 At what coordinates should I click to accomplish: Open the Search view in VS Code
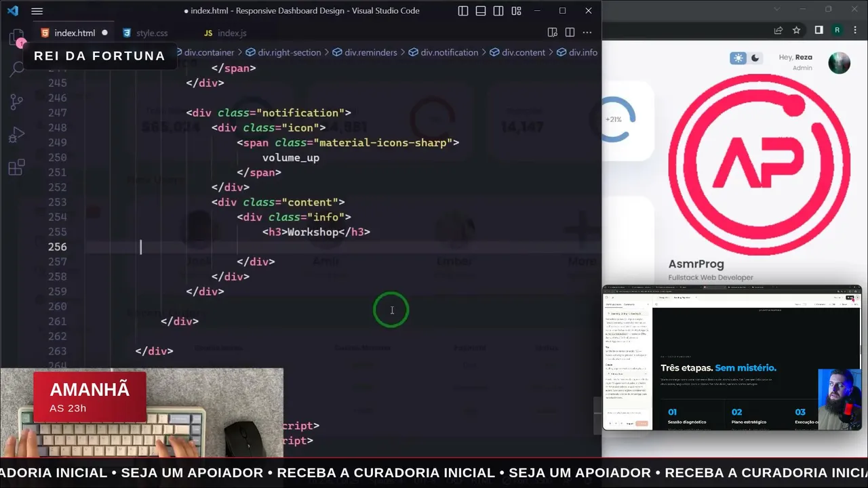(16, 70)
